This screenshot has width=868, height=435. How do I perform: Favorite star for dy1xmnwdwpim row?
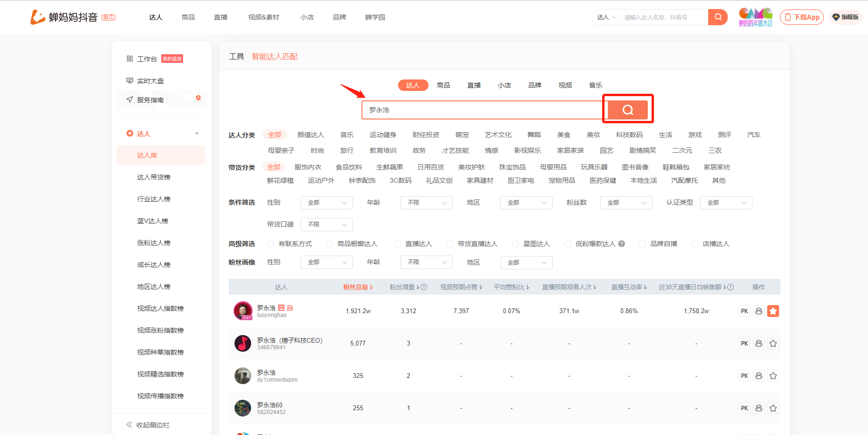(773, 376)
